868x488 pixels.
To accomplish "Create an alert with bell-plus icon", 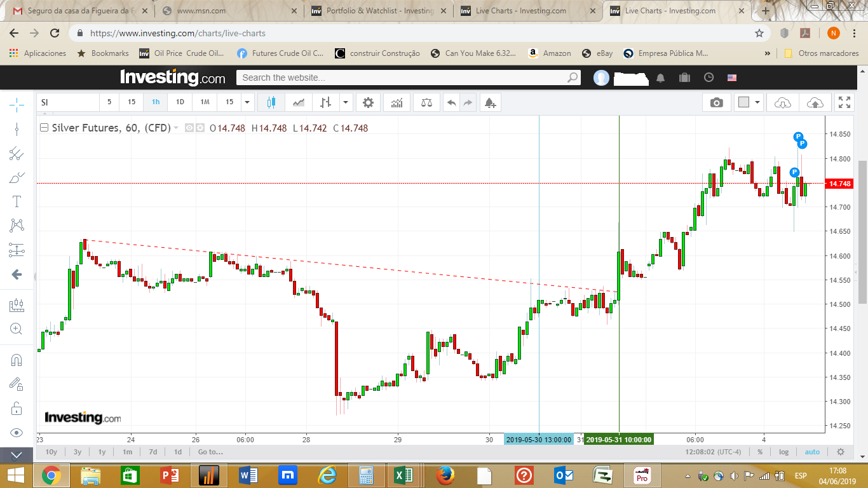I will (489, 102).
